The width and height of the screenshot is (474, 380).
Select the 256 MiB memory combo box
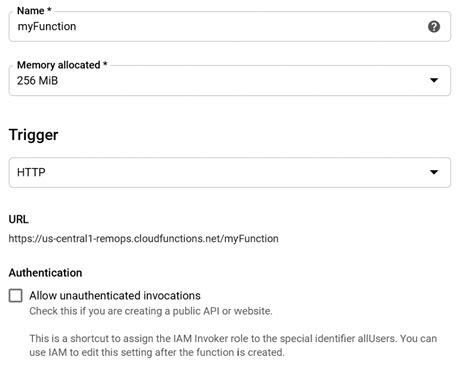pyautogui.click(x=230, y=80)
